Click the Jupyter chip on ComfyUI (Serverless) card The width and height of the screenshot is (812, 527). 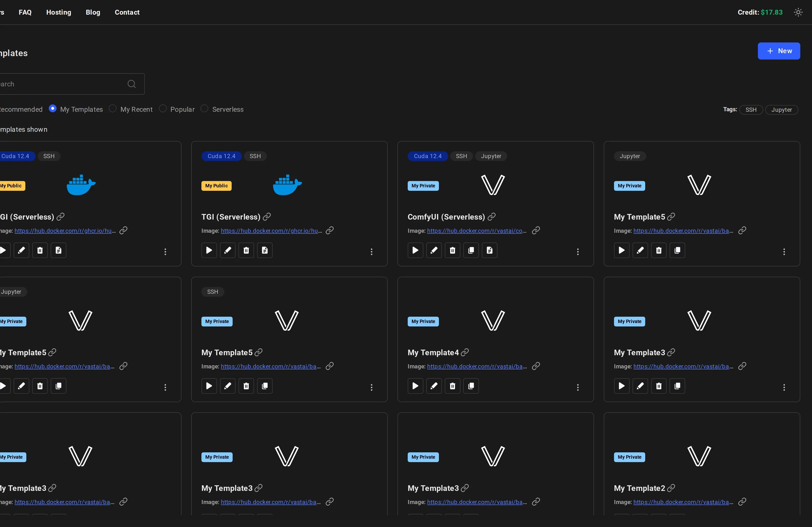(491, 156)
